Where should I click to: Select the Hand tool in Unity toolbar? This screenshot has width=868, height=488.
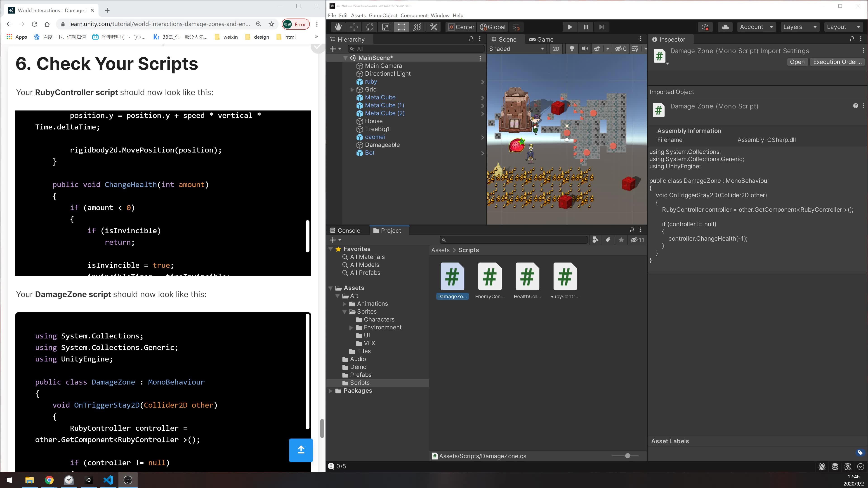(x=338, y=27)
